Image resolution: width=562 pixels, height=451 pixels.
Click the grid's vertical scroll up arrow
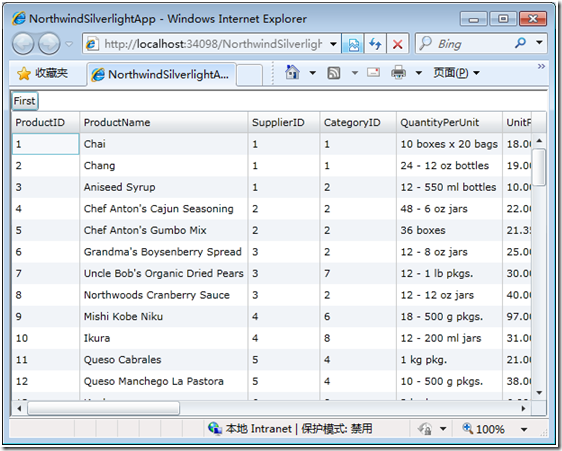coord(539,141)
